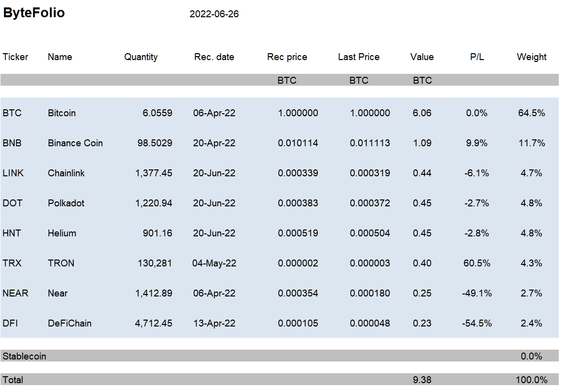Select the Binance Coin name cell
577x392 pixels.
click(x=75, y=143)
